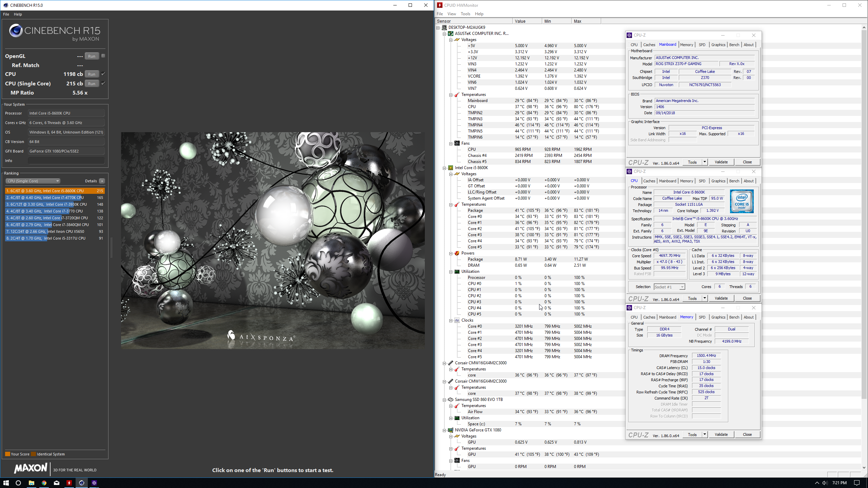Open Cinebench File menu

click(6, 14)
